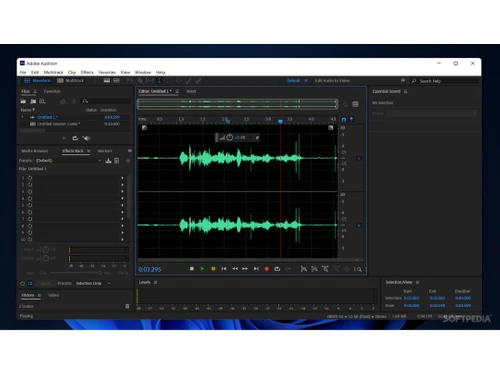This screenshot has height=375, width=500.
Task: Toggle Auto-Play speaker icon in Files panel
Action: click(87, 138)
